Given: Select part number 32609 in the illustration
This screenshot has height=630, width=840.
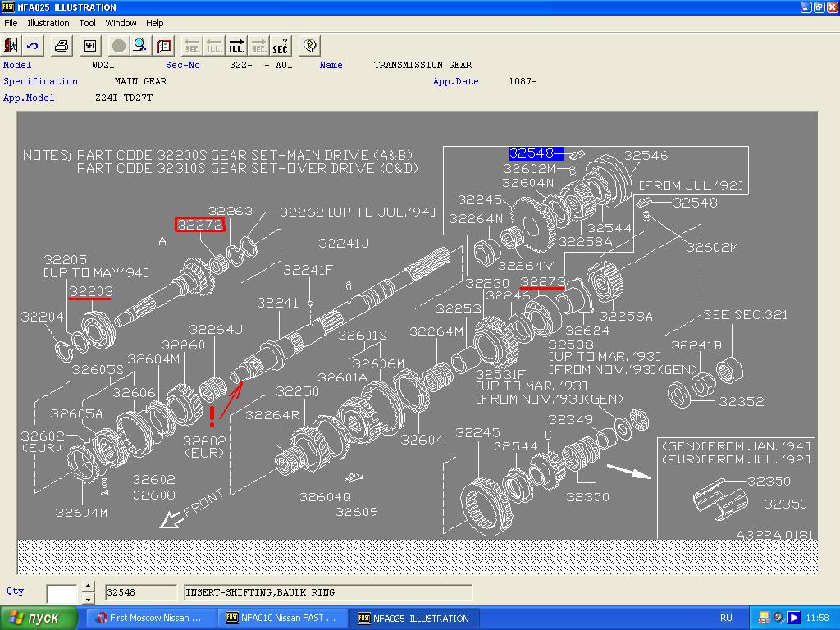Looking at the screenshot, I should click(x=356, y=512).
